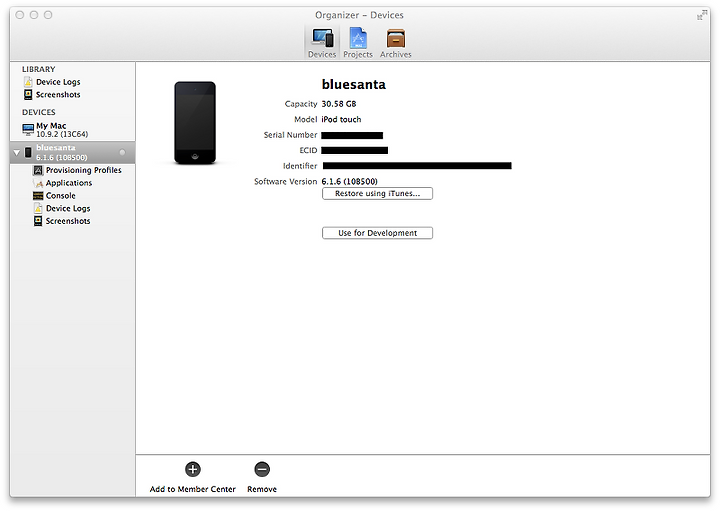Click the Console icon in sidebar
This screenshot has width=720, height=511.
(x=38, y=196)
